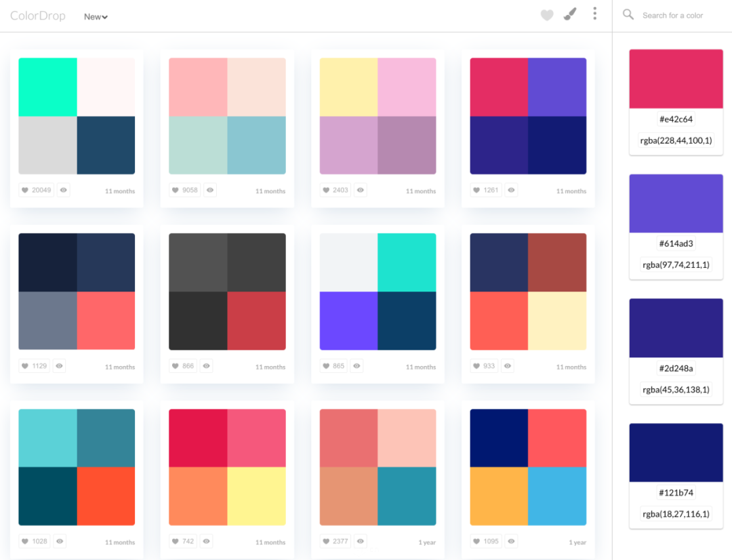Viewport: 732px width, 560px height.
Task: Like the palette with 2403 hearts
Action: coord(335,190)
